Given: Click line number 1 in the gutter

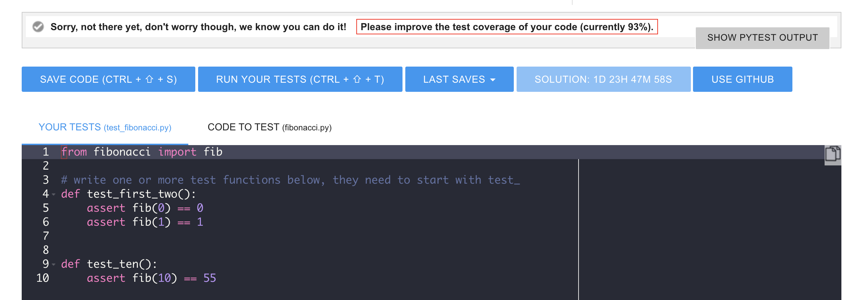Looking at the screenshot, I should point(45,152).
